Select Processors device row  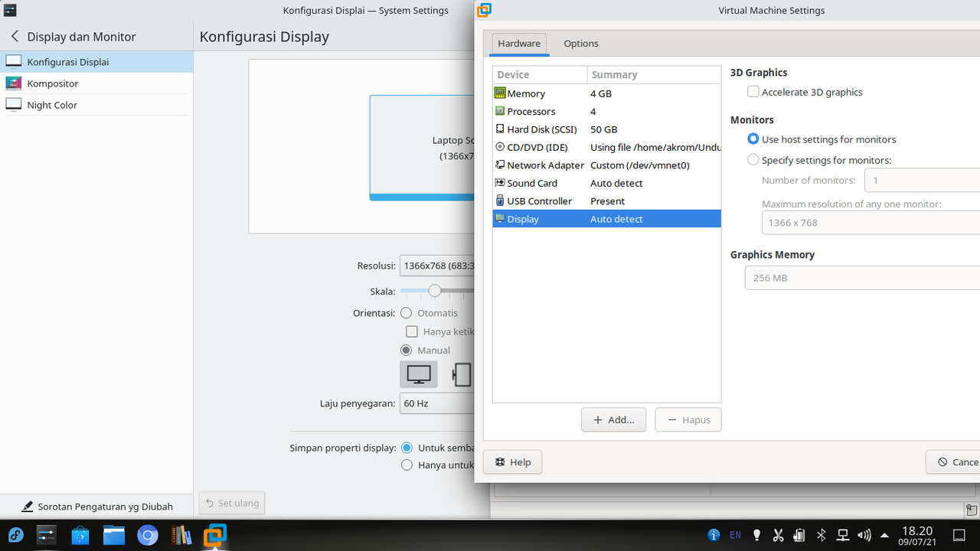(x=606, y=111)
